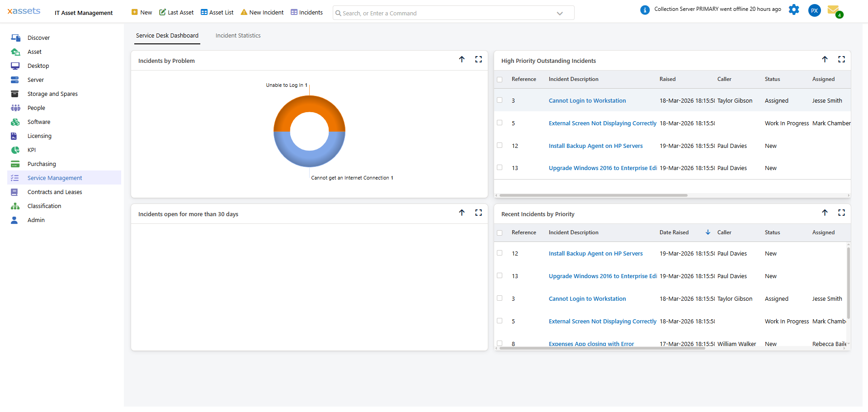This screenshot has width=868, height=412.
Task: Select the Service Desk Dashboard tab
Action: 167,35
